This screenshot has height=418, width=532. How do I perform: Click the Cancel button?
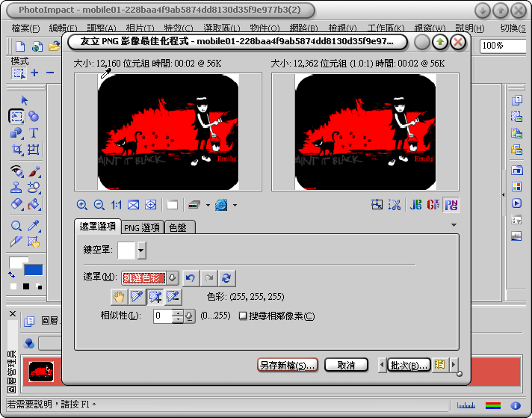pyautogui.click(x=346, y=365)
